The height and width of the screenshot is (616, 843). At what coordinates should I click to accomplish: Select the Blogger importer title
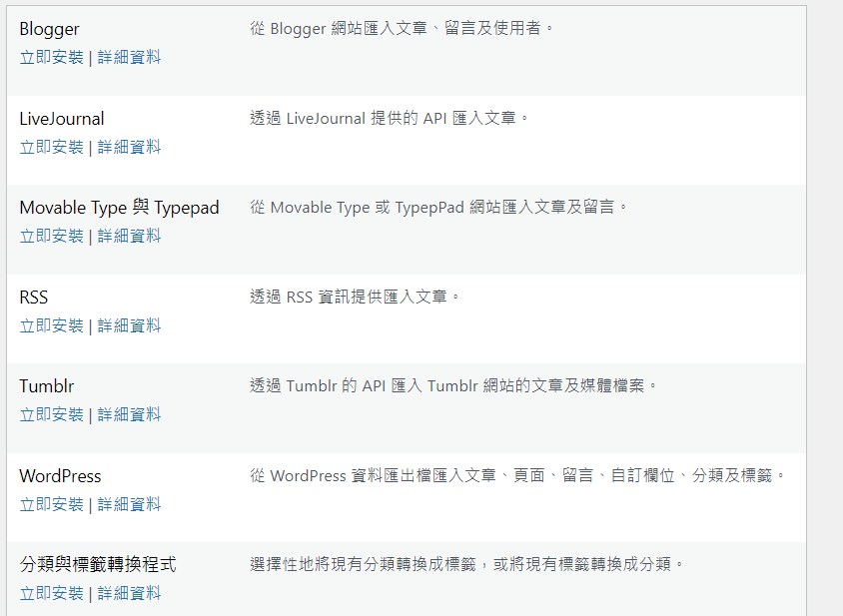(50, 29)
